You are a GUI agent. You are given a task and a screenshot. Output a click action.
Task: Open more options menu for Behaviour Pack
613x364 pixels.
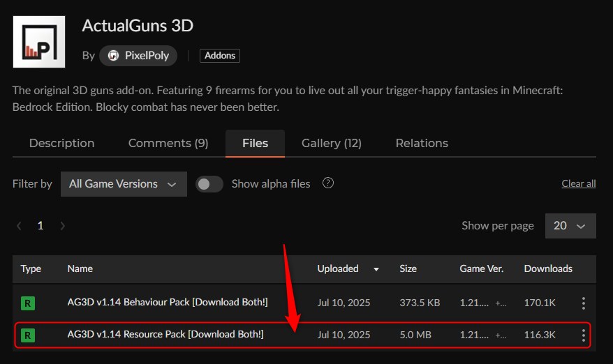click(583, 303)
